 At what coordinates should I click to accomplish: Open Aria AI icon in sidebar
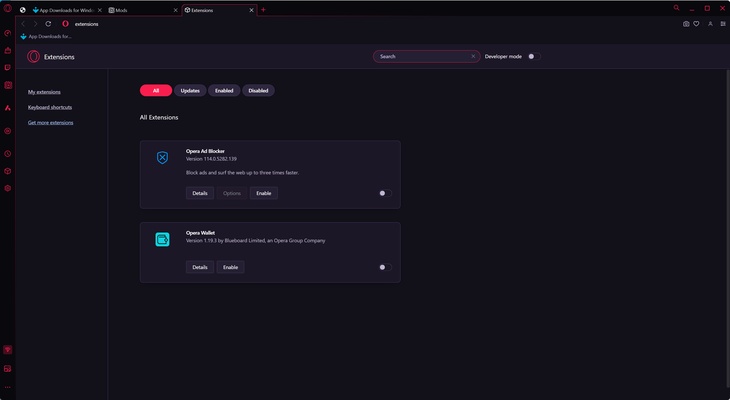point(7,108)
